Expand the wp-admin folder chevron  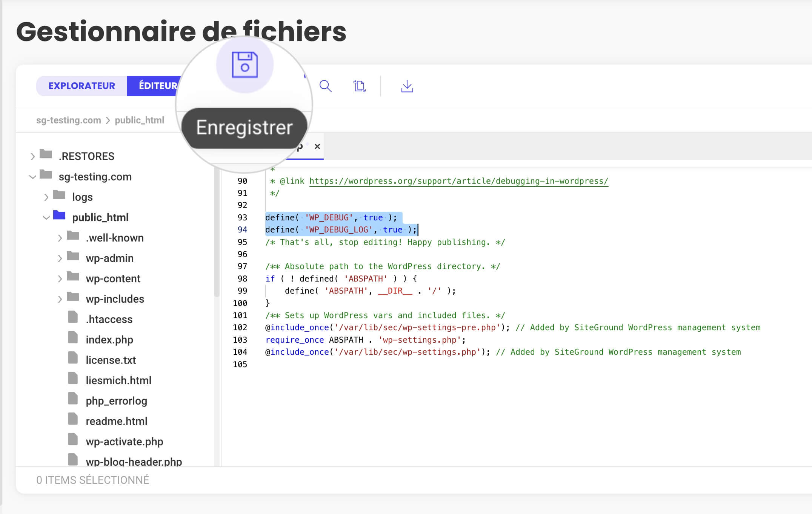tap(60, 258)
